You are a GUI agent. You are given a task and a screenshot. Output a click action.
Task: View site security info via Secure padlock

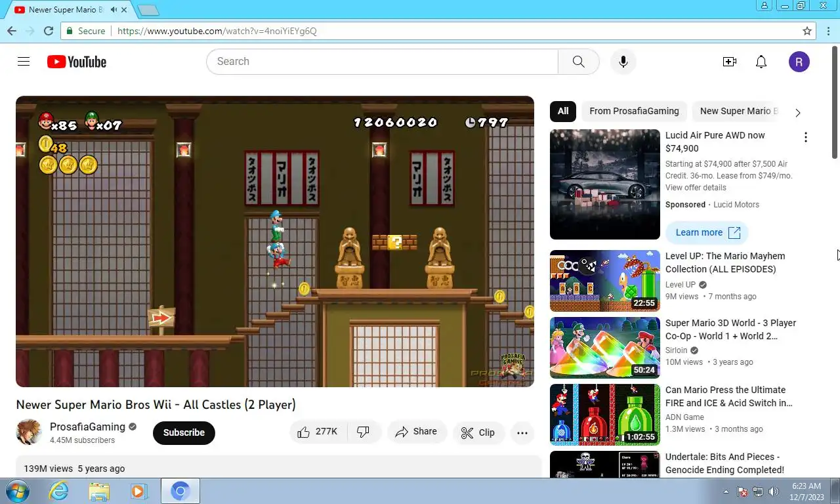(85, 31)
